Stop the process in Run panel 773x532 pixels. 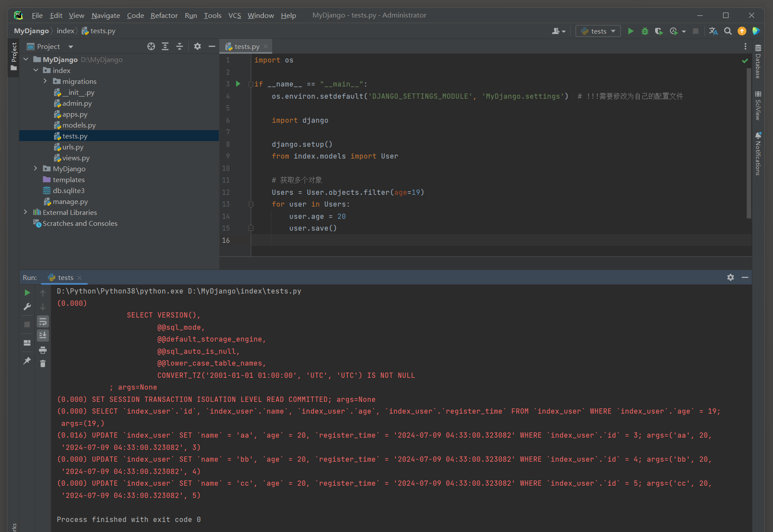[27, 325]
